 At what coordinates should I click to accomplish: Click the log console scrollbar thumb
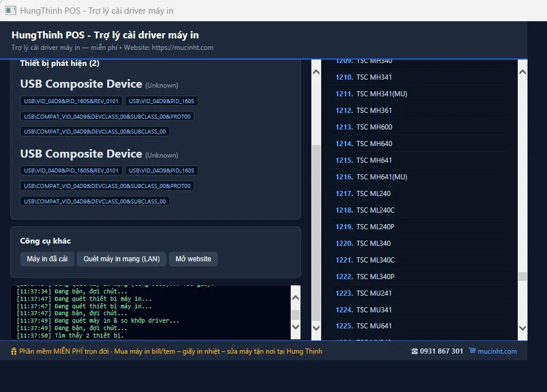(x=295, y=315)
